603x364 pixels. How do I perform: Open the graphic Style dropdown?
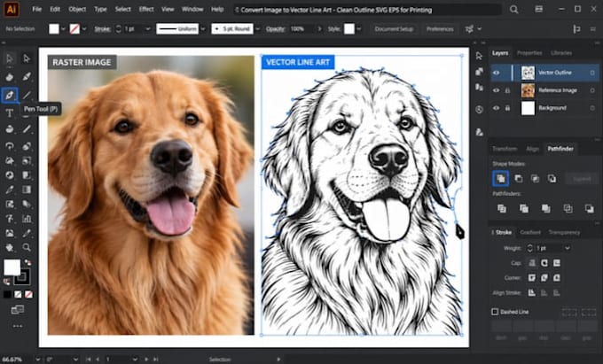pyautogui.click(x=359, y=29)
